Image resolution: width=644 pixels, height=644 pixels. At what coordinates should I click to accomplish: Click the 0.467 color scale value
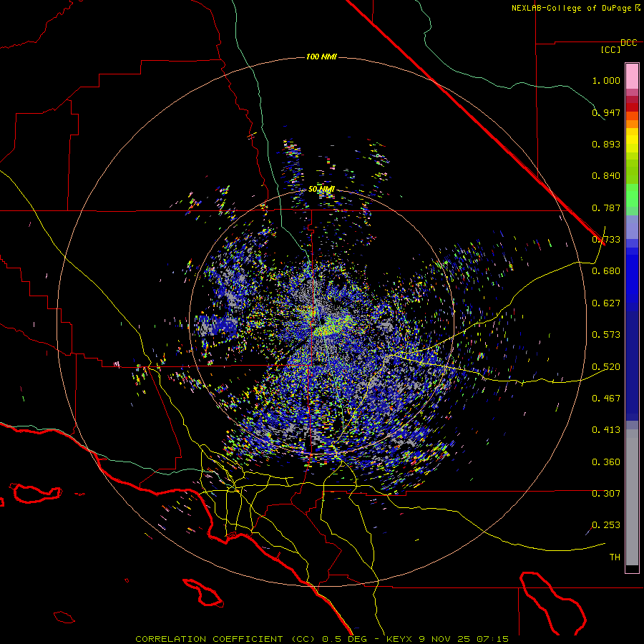(x=606, y=399)
